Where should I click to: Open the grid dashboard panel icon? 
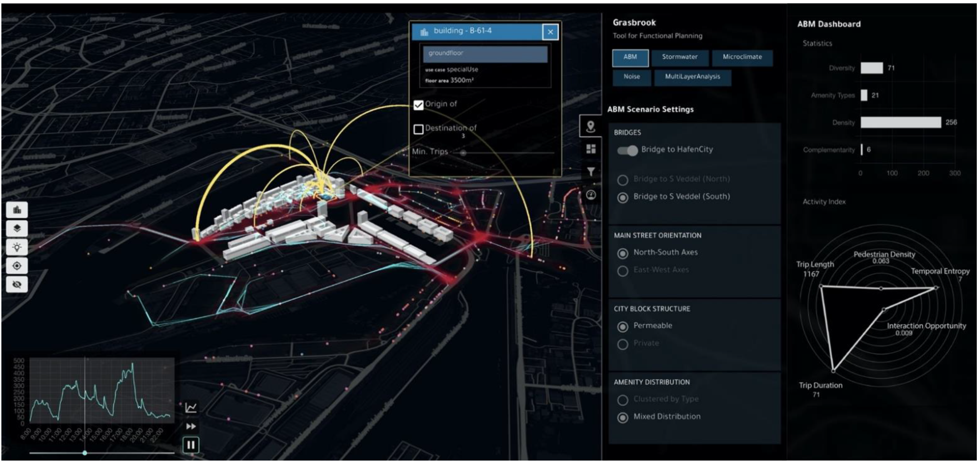click(590, 149)
